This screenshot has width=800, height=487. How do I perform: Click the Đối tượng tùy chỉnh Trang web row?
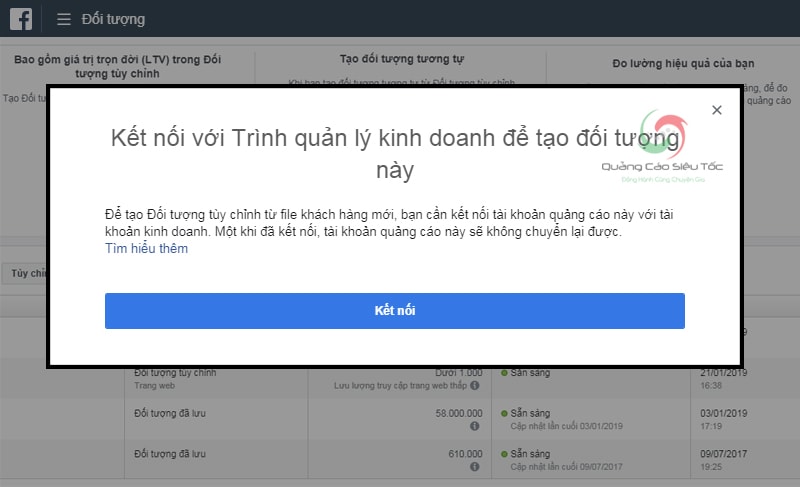400,378
